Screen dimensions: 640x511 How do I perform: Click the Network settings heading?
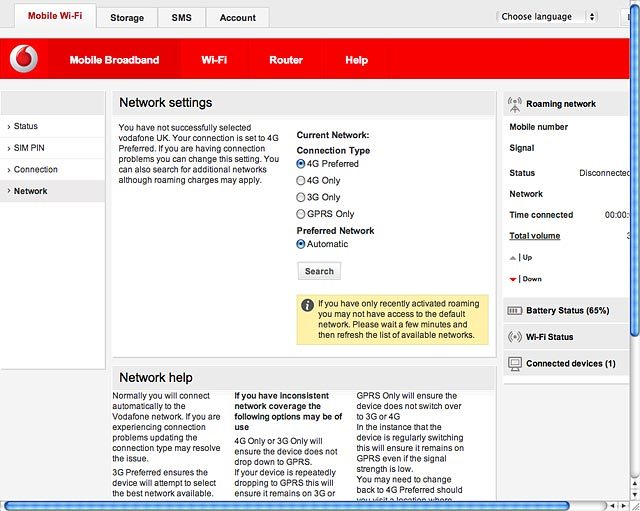click(x=166, y=102)
